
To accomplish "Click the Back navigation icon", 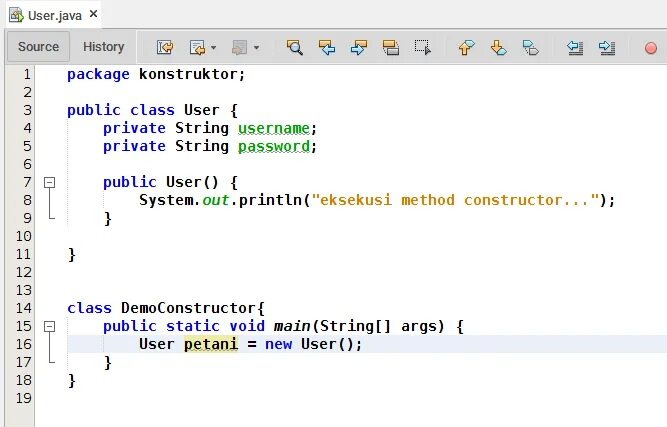I will [x=197, y=47].
